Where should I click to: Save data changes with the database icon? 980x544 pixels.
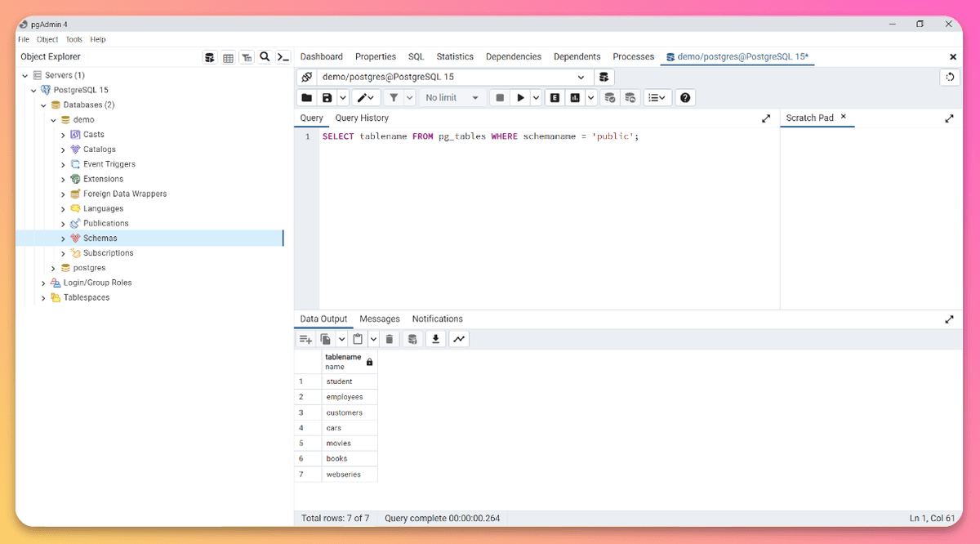(x=412, y=339)
